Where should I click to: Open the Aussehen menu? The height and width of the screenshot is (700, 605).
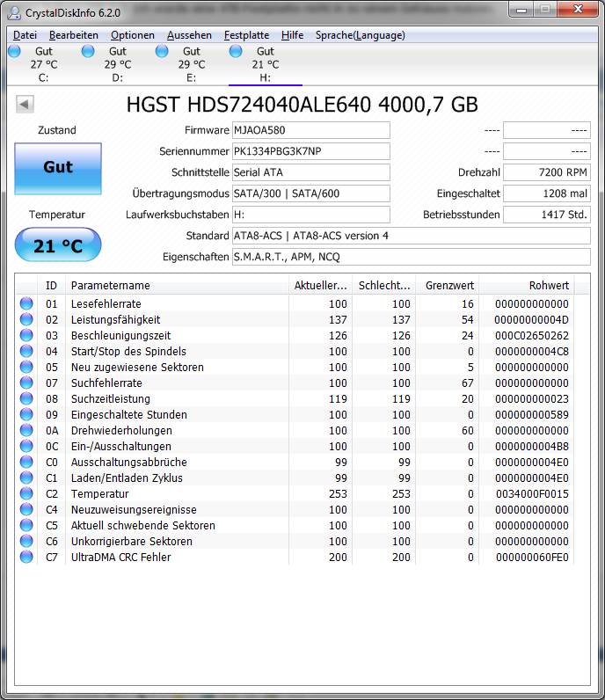pyautogui.click(x=189, y=35)
